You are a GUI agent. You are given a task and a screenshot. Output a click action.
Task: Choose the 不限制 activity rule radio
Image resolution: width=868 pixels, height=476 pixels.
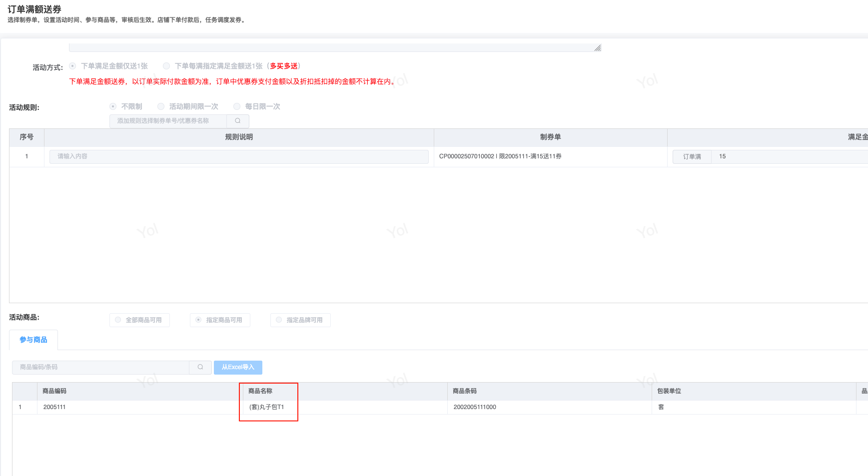click(113, 106)
